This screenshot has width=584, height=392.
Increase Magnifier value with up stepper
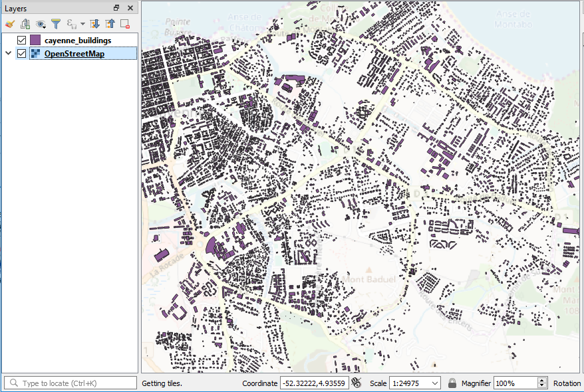tap(542, 379)
